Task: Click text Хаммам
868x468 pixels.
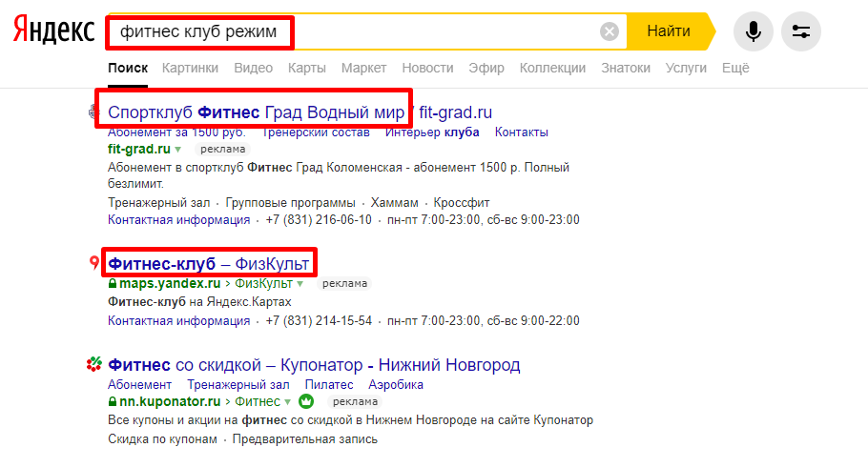Action: pos(395,202)
